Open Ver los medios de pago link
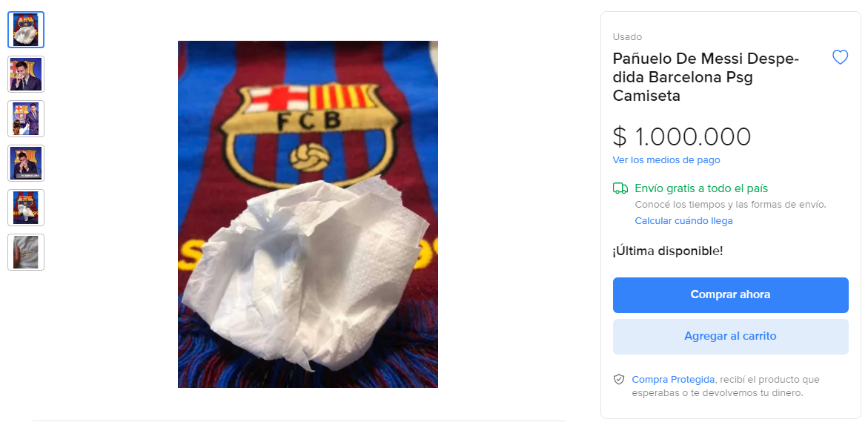This screenshot has width=868, height=425. (x=666, y=160)
